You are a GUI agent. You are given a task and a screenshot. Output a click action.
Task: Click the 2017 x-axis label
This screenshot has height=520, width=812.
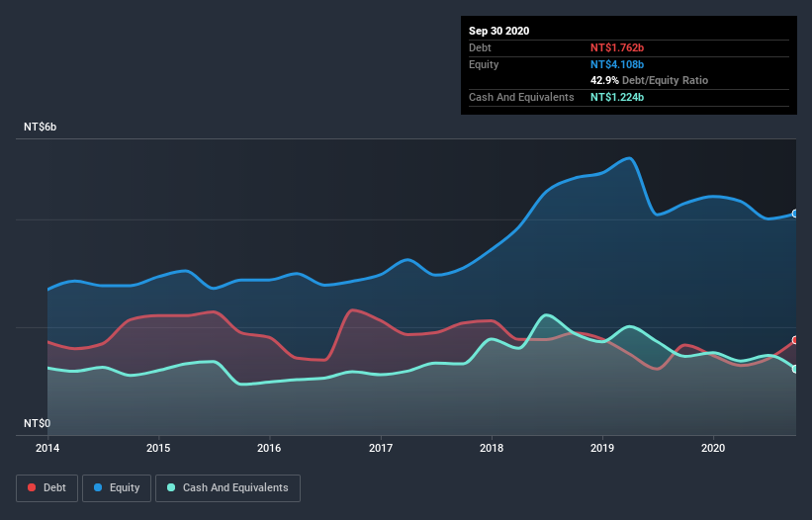381,448
